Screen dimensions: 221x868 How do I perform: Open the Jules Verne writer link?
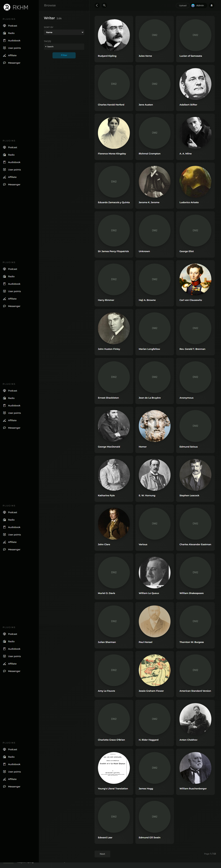145,56
